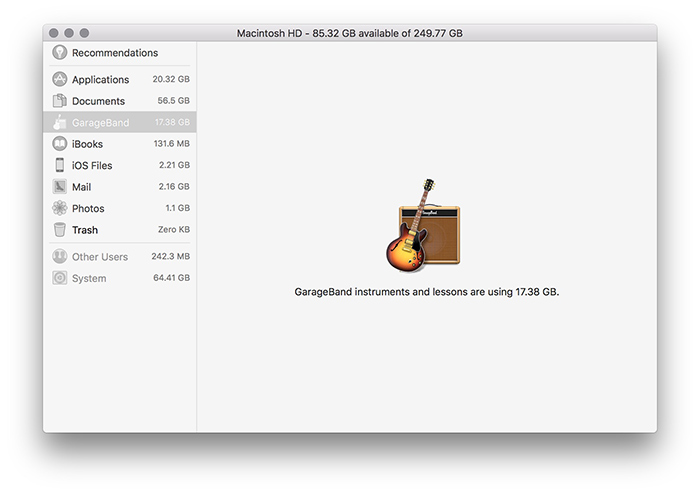This screenshot has width=700, height=494.
Task: Select the GarageBand sidebar label
Action: pyautogui.click(x=100, y=123)
